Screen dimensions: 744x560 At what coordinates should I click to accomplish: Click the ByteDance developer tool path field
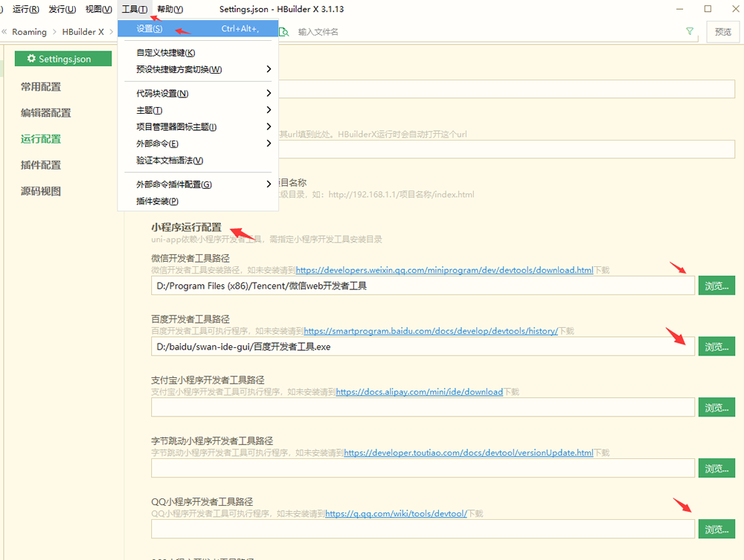(423, 468)
